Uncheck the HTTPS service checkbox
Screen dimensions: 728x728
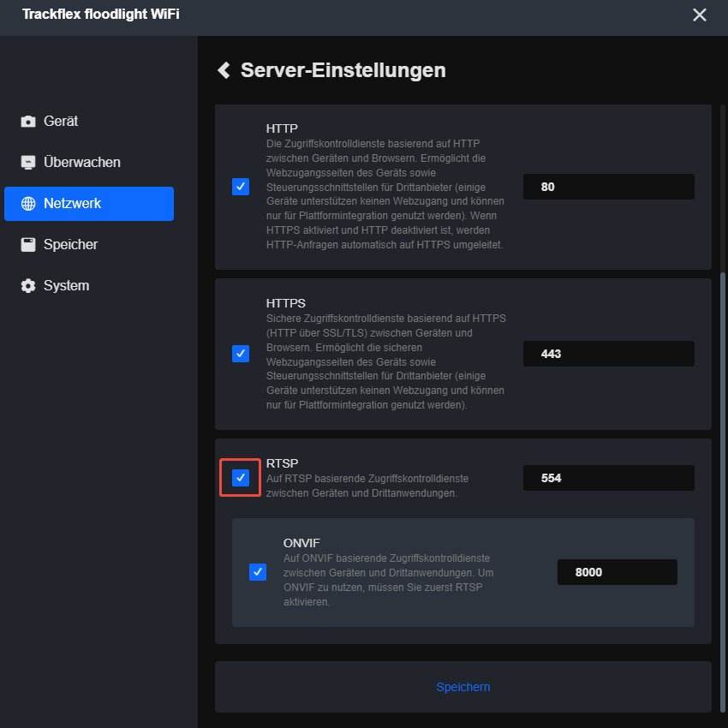241,354
